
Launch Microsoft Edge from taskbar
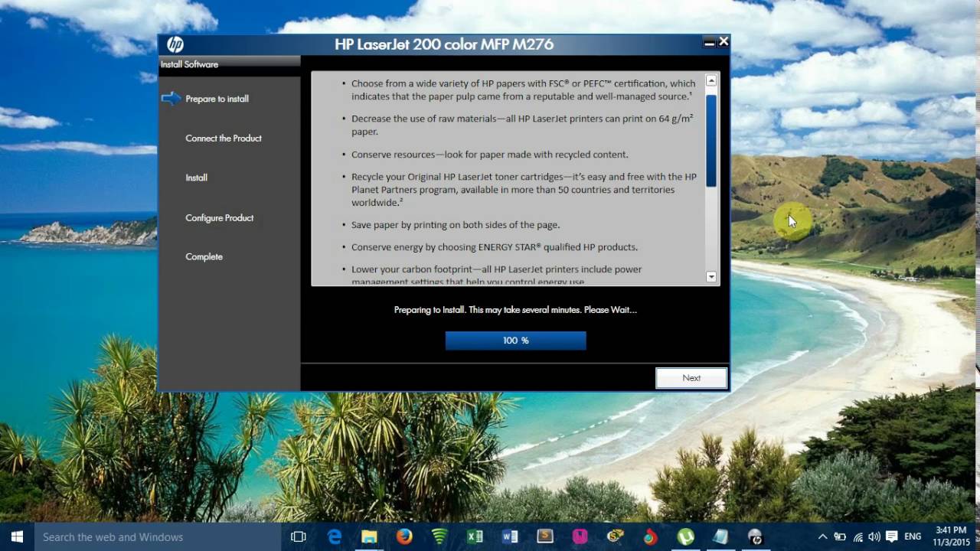point(335,537)
